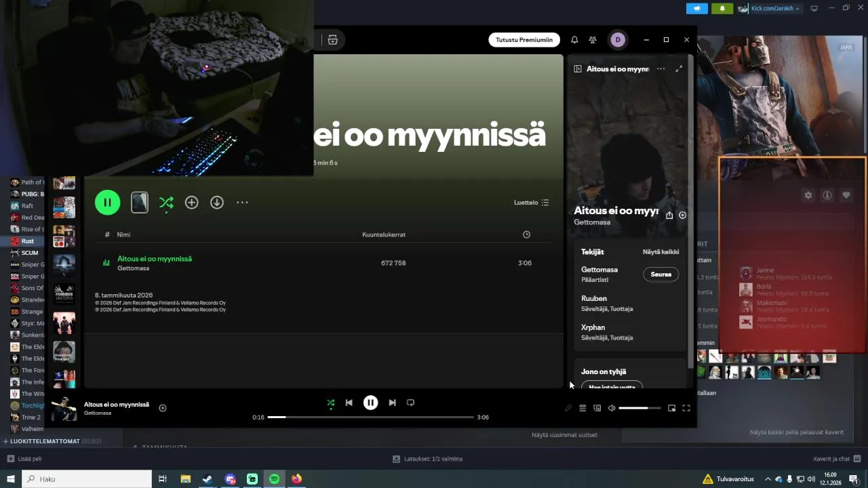This screenshot has width=868, height=488.
Task: Open connect to a device icon
Action: pos(597,408)
